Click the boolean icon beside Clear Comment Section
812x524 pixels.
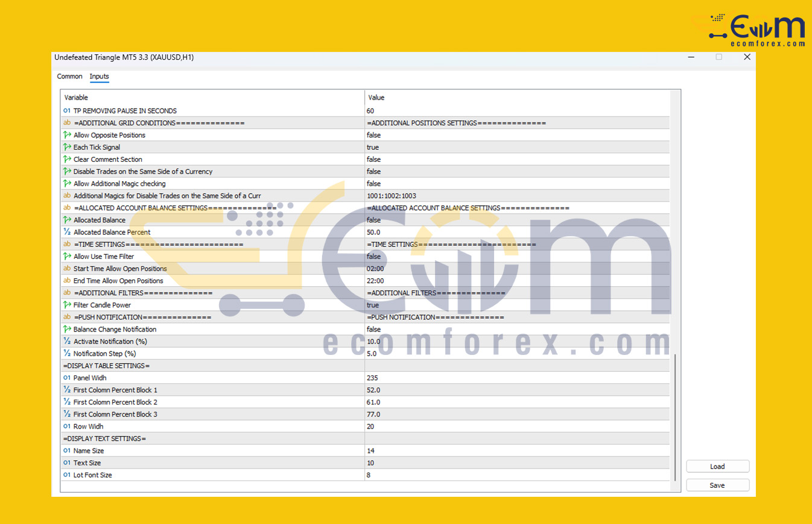pyautogui.click(x=67, y=159)
